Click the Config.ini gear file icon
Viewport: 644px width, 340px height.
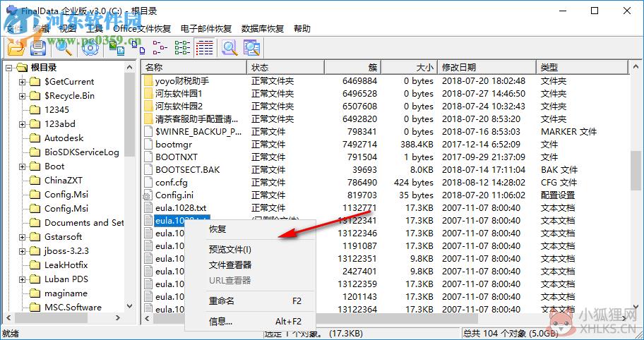(x=148, y=195)
